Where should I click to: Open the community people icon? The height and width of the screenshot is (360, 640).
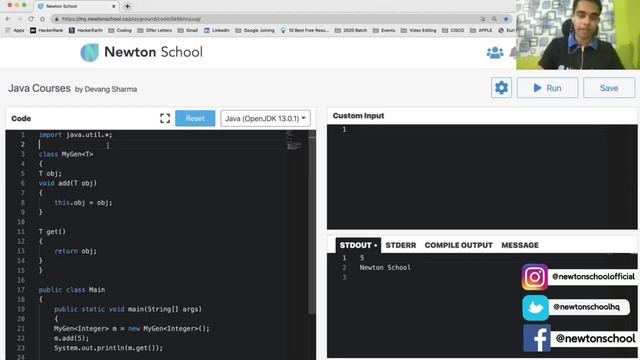click(495, 53)
